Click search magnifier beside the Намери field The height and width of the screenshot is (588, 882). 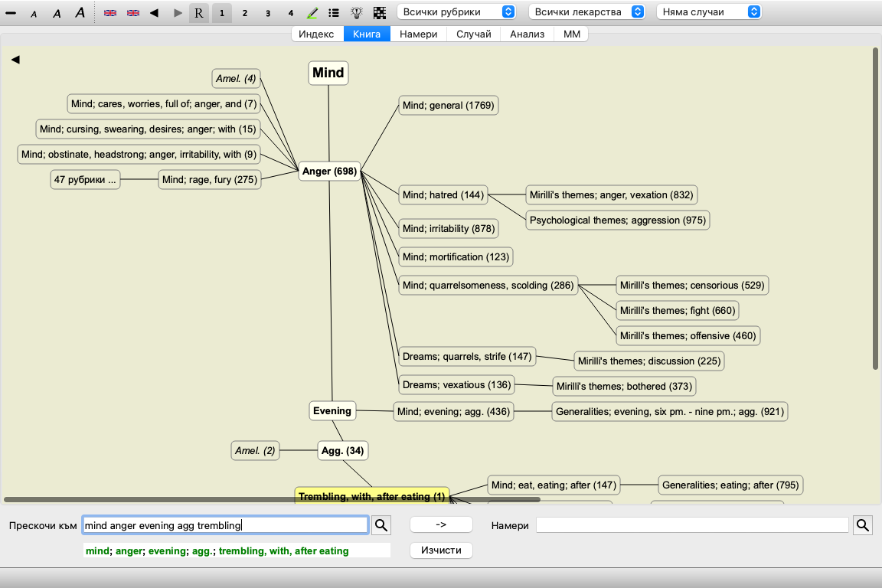(862, 524)
